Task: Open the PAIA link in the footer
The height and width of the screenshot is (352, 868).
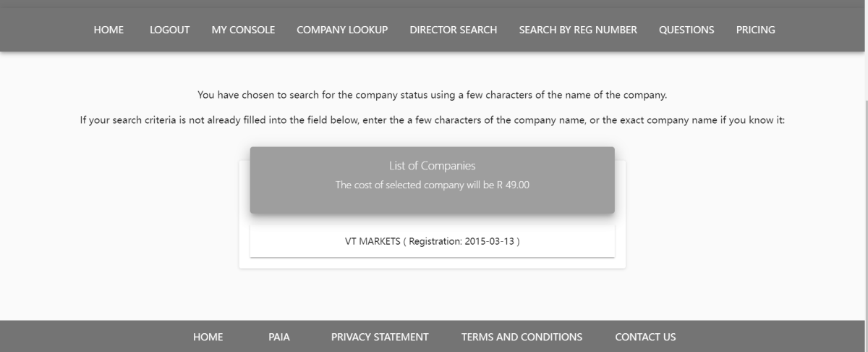Action: (279, 337)
